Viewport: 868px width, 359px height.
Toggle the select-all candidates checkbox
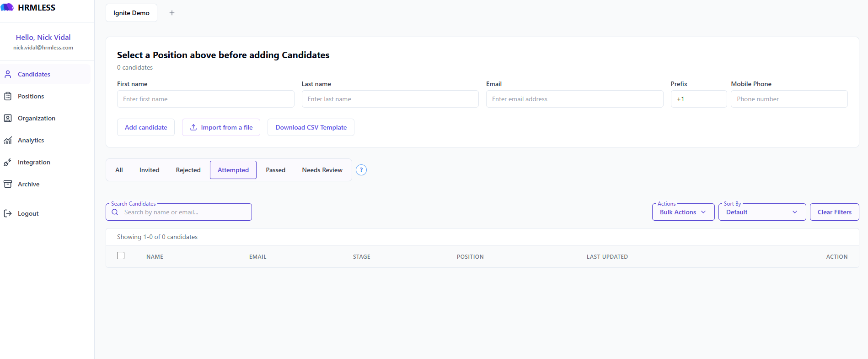121,256
